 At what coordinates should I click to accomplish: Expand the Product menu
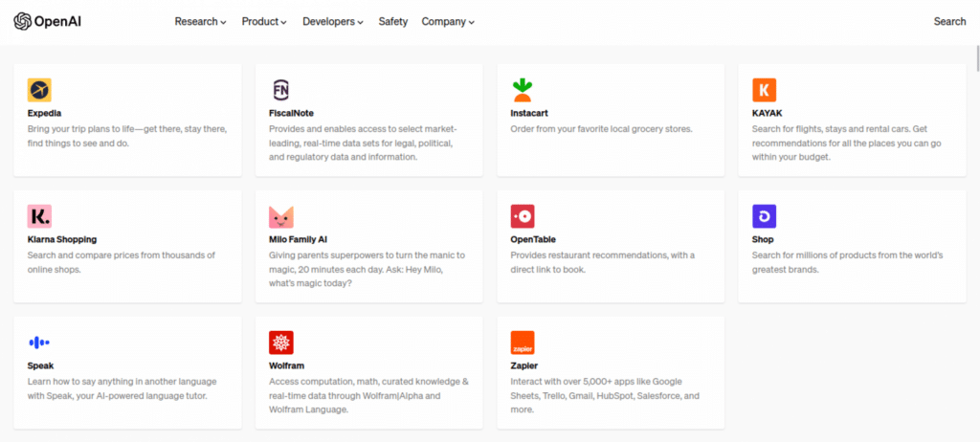pyautogui.click(x=264, y=21)
